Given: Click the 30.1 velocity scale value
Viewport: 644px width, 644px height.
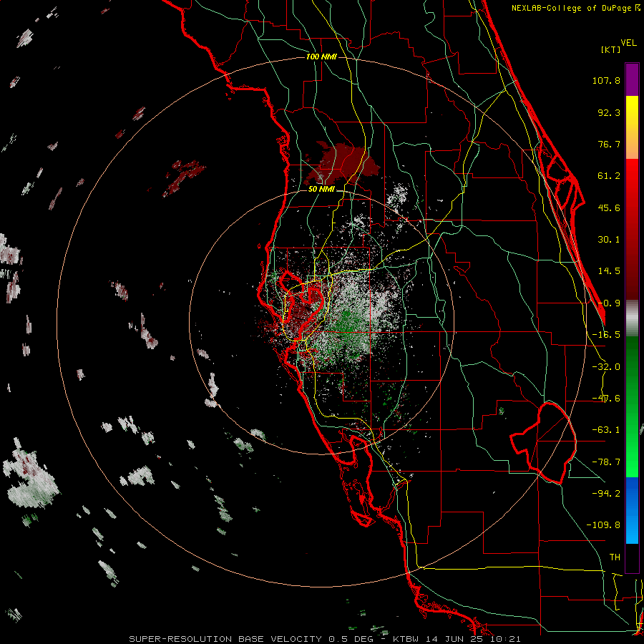Looking at the screenshot, I should (609, 240).
